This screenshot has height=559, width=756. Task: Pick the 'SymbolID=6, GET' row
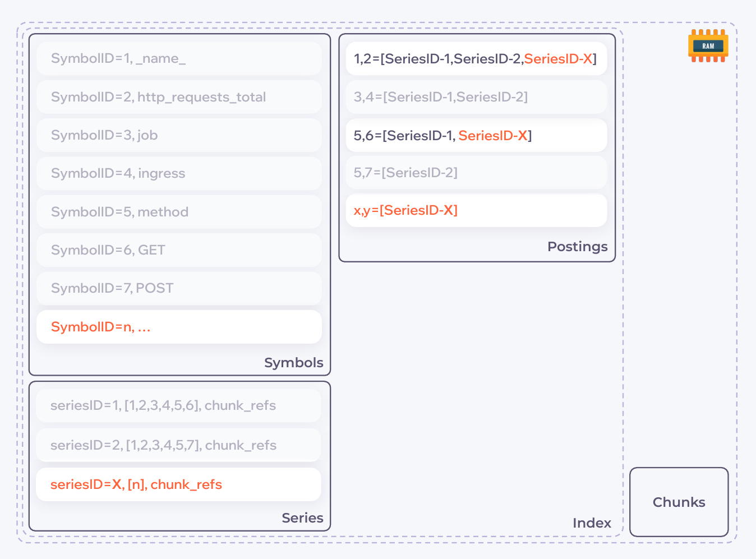click(x=179, y=250)
